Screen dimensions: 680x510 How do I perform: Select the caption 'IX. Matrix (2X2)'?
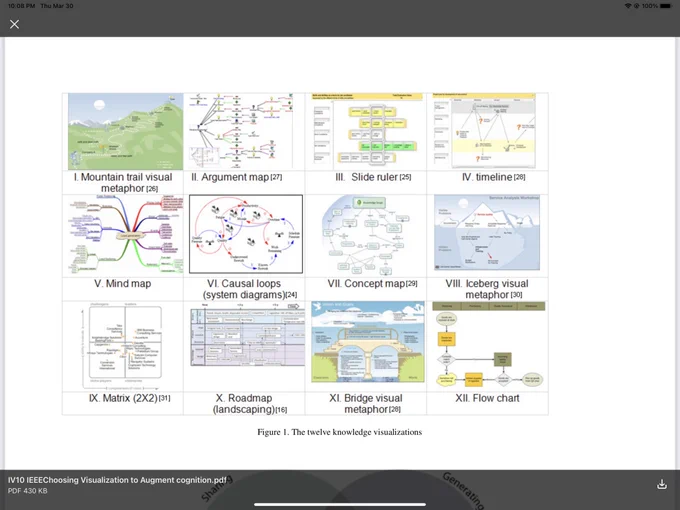click(123, 398)
